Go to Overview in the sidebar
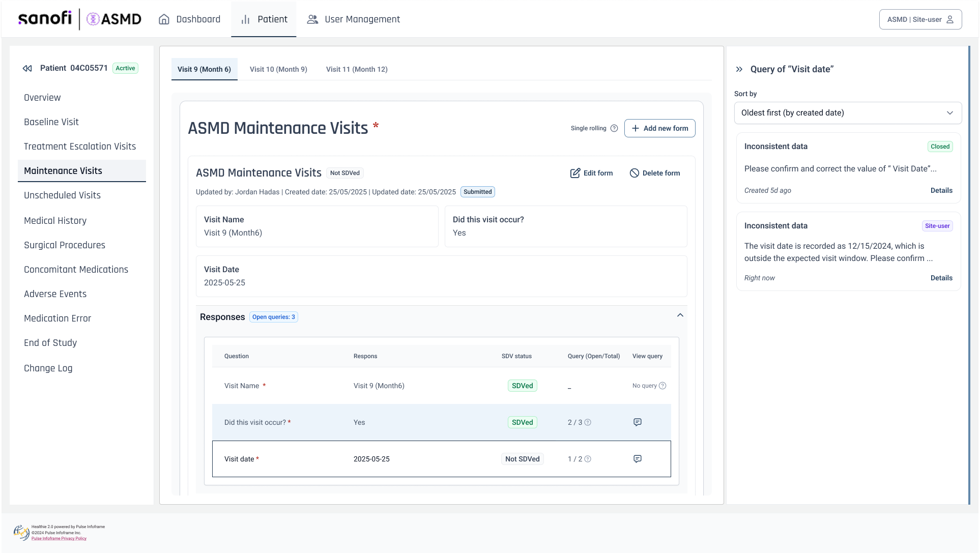The width and height of the screenshot is (980, 553). [x=42, y=98]
